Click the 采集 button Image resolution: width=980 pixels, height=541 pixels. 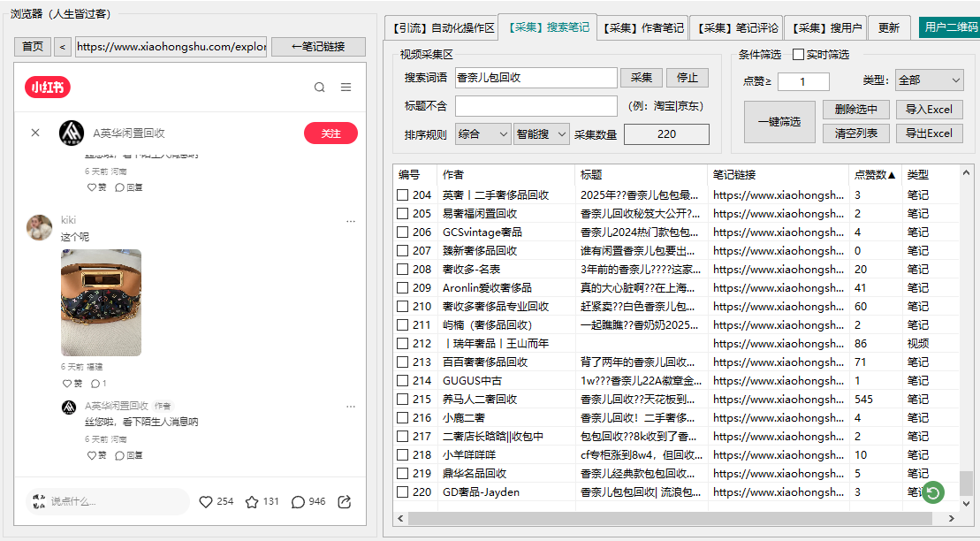coord(642,78)
